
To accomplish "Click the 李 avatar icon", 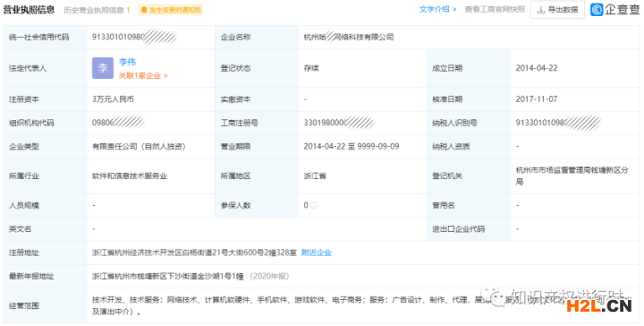I will pos(103,68).
